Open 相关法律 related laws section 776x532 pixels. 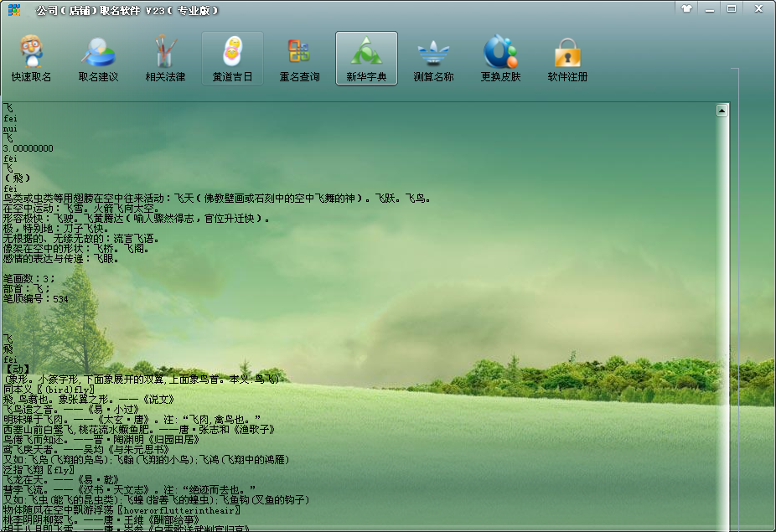tap(165, 59)
